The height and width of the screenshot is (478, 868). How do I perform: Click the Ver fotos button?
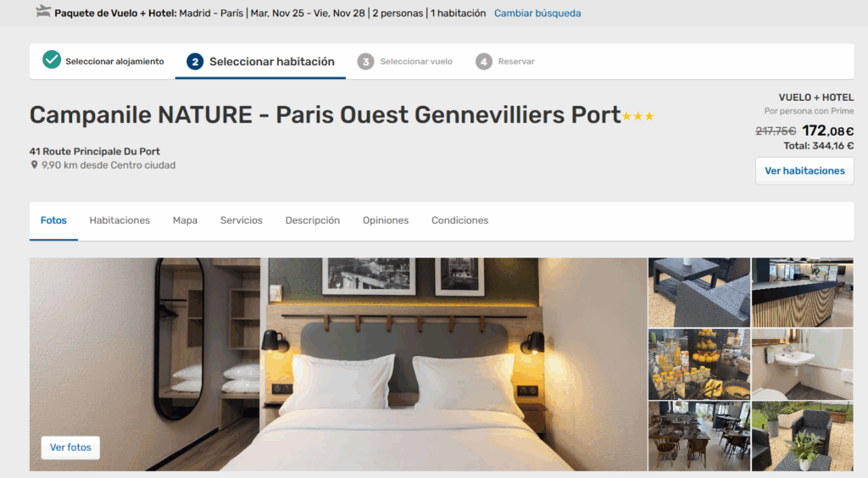70,447
